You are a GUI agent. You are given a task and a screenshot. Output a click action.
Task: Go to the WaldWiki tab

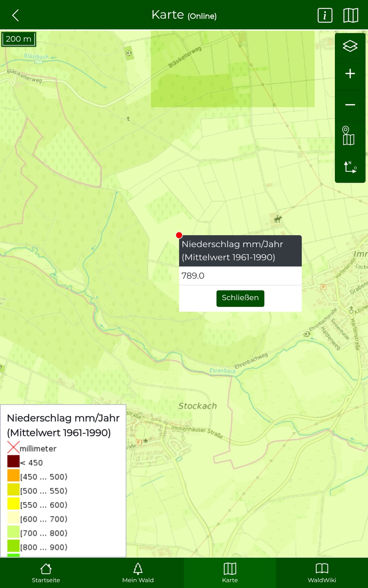coord(322,573)
